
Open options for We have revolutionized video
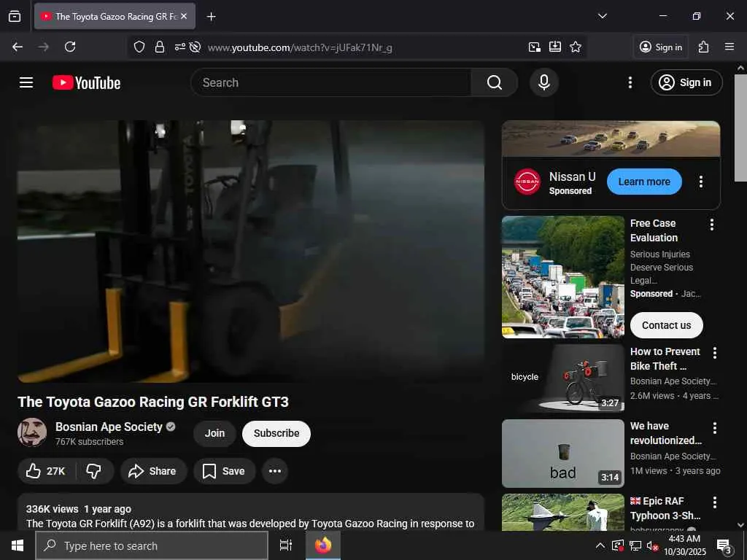pos(715,427)
